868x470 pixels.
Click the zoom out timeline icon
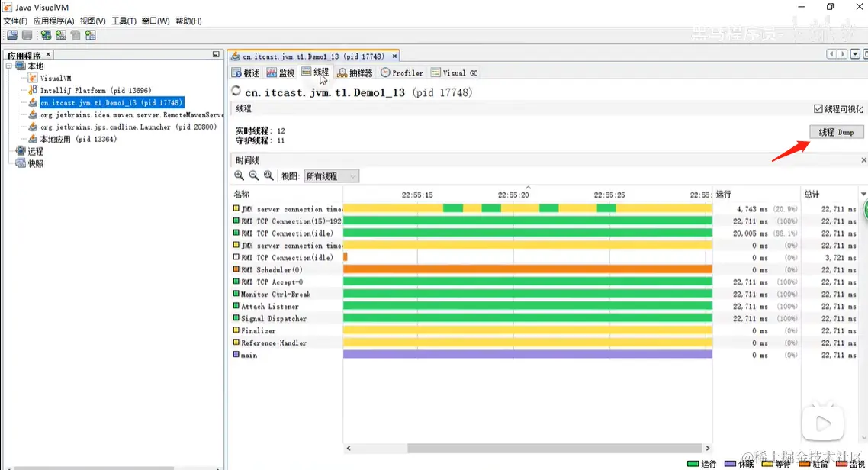point(253,175)
